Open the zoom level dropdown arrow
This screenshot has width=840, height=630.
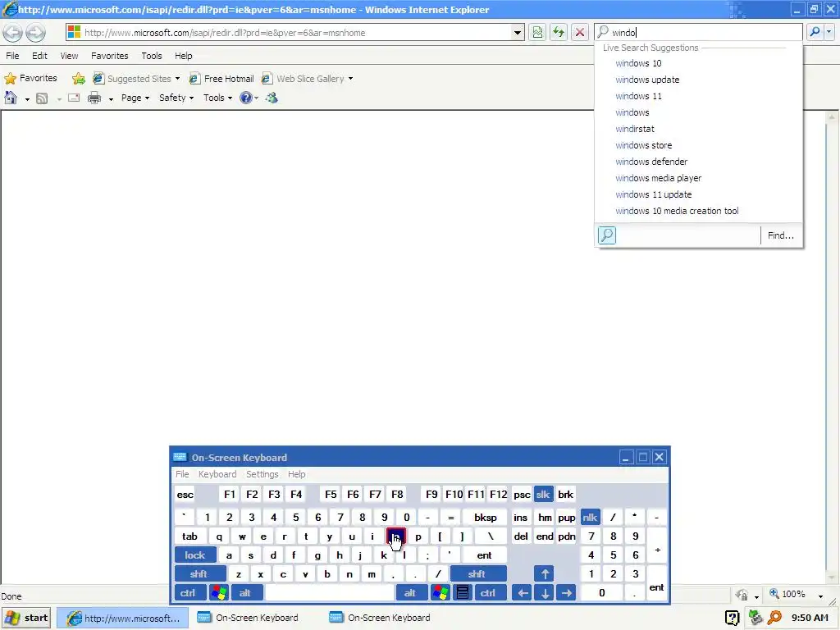820,596
